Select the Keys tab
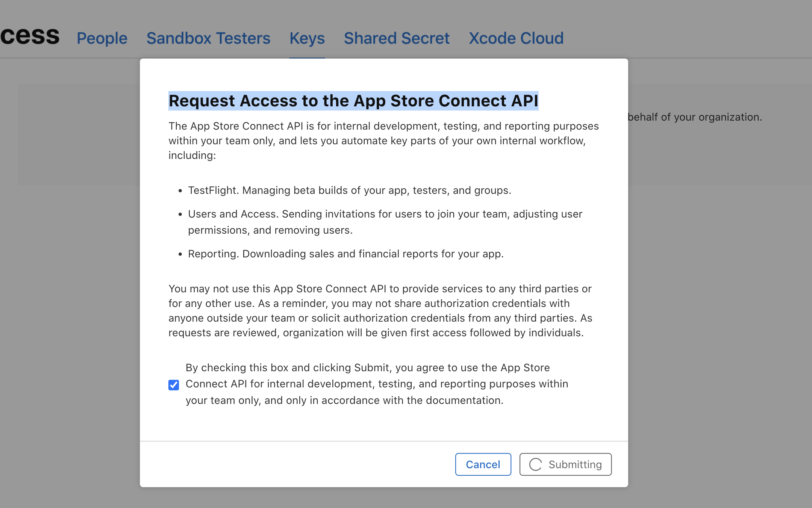The image size is (812, 508). (x=307, y=38)
